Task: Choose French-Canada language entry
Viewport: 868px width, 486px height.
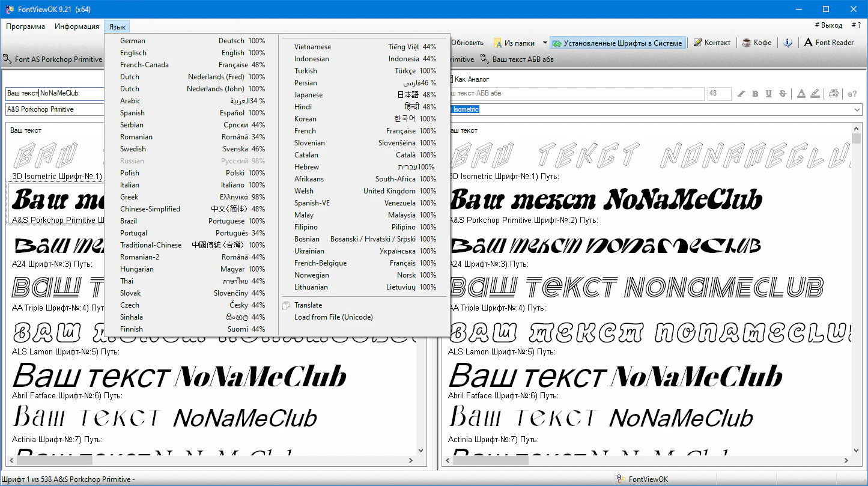Action: 191,65
